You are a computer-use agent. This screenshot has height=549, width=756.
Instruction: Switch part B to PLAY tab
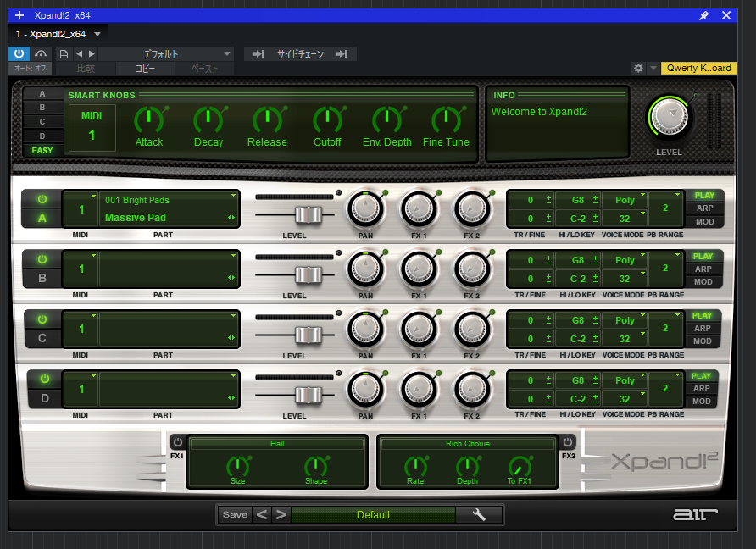click(x=703, y=257)
